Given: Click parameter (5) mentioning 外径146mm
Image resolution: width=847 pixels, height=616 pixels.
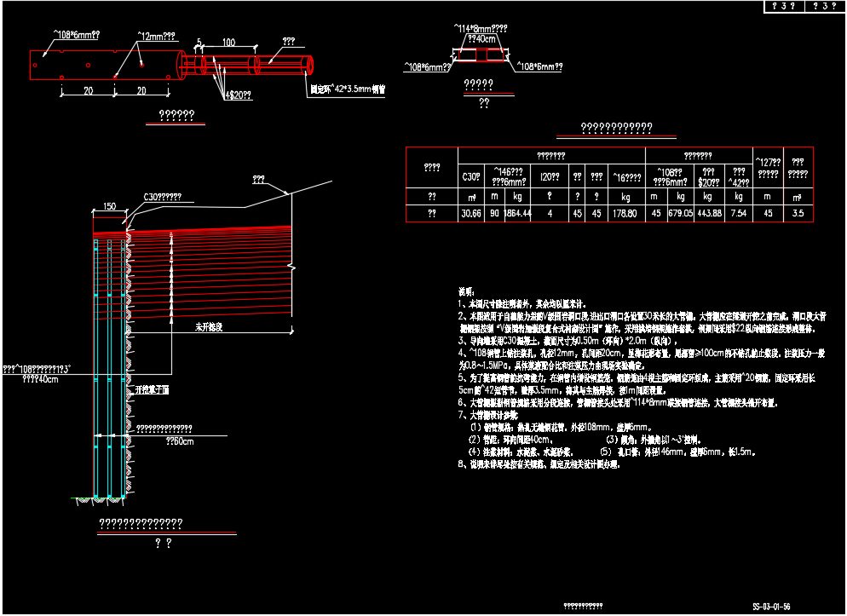Looking at the screenshot, I should (x=678, y=452).
